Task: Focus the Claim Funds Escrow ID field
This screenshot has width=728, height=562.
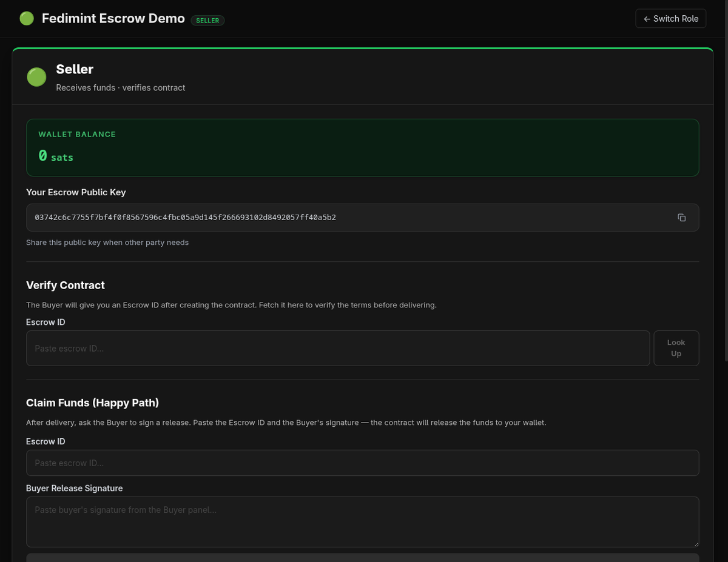Action: (363, 463)
